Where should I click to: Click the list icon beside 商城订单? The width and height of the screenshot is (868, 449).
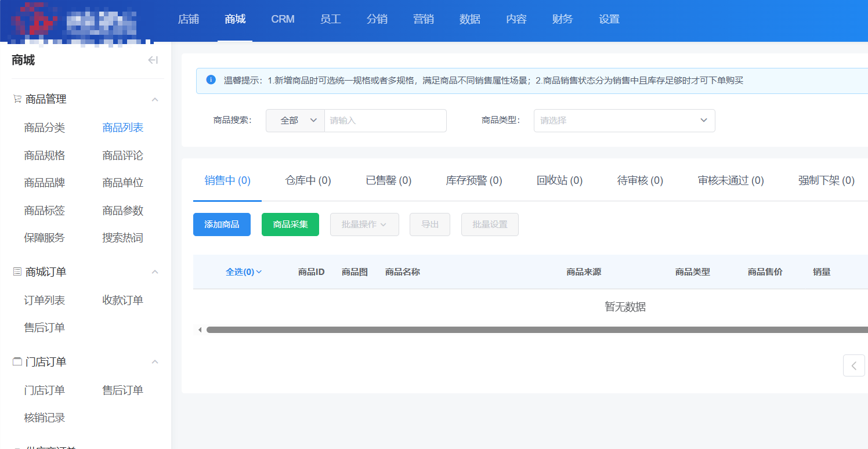coord(17,271)
